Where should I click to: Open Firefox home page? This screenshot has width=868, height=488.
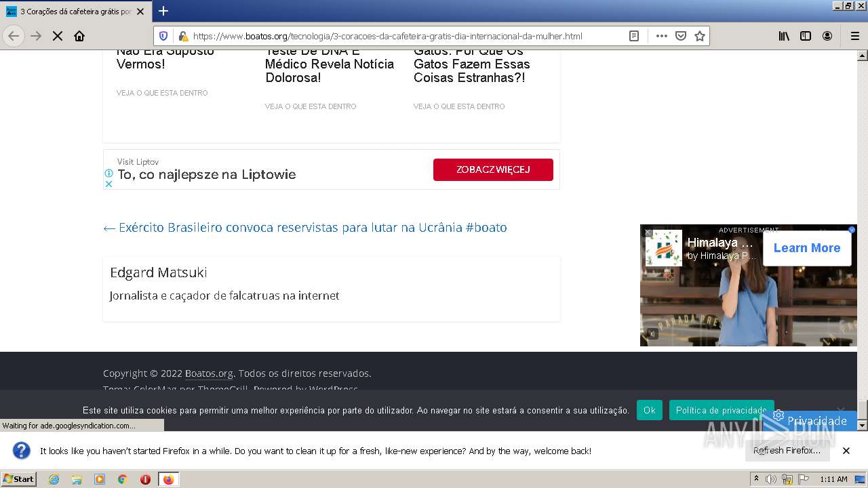tap(79, 36)
